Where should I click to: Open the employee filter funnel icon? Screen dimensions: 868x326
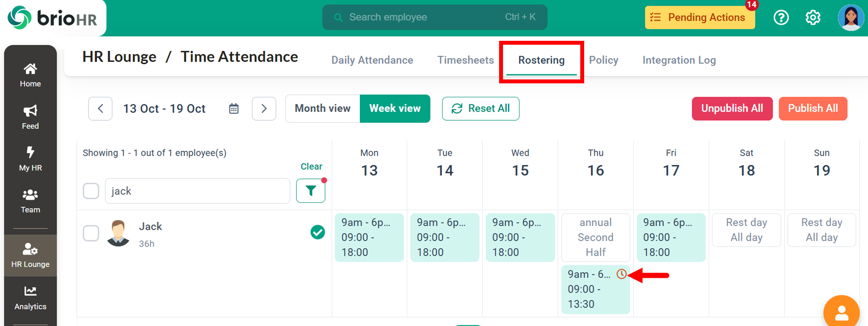point(311,191)
